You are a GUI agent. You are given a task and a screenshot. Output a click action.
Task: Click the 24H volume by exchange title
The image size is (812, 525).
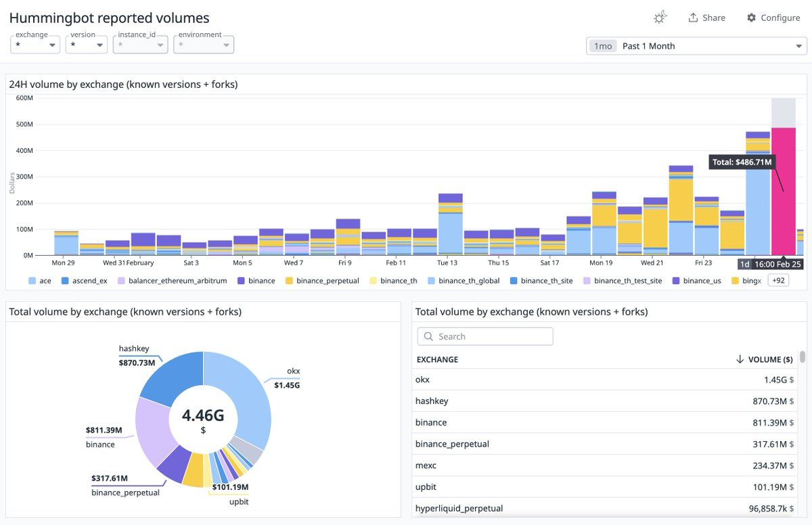(x=123, y=85)
